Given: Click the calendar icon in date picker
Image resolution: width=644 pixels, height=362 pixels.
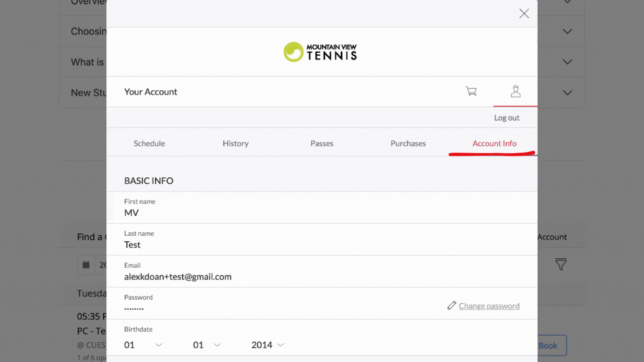Looking at the screenshot, I should click(86, 265).
